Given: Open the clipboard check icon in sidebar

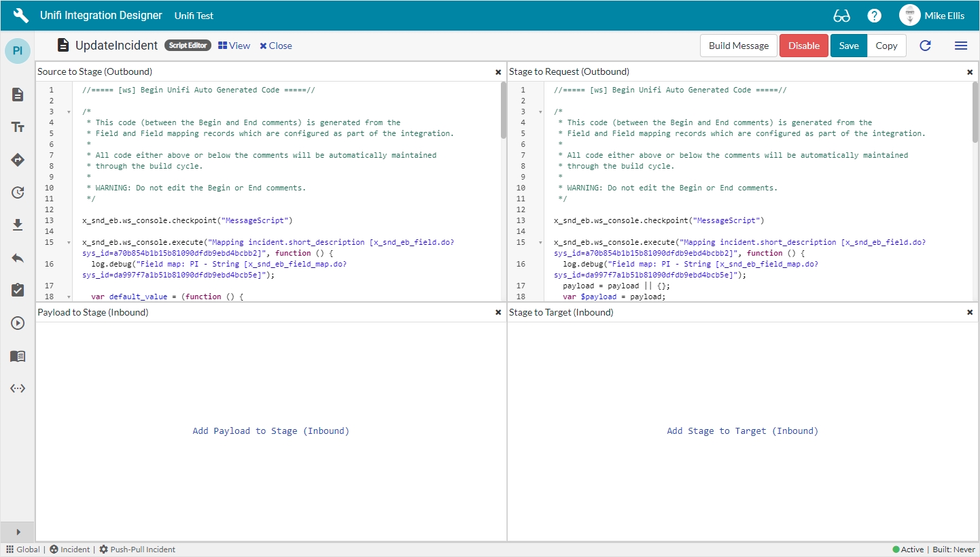Looking at the screenshot, I should pyautogui.click(x=18, y=290).
